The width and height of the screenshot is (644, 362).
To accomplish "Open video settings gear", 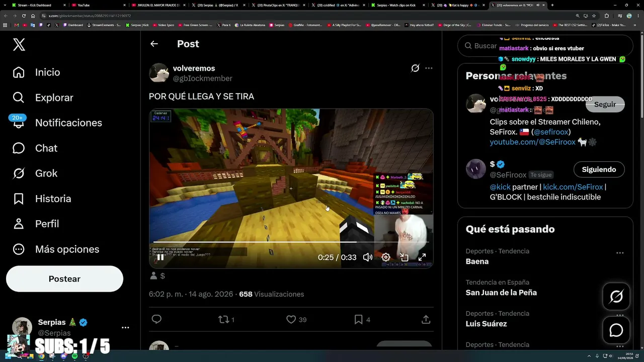I will [386, 257].
